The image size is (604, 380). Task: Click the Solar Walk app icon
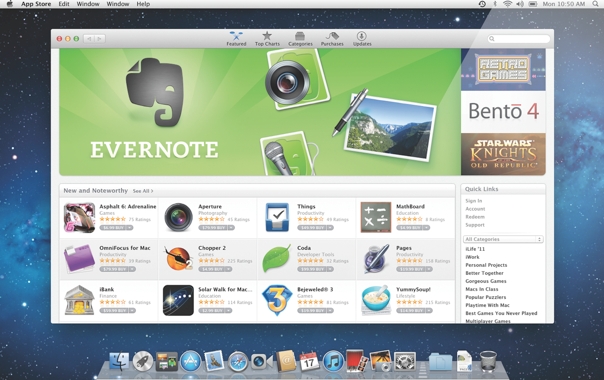point(178,301)
